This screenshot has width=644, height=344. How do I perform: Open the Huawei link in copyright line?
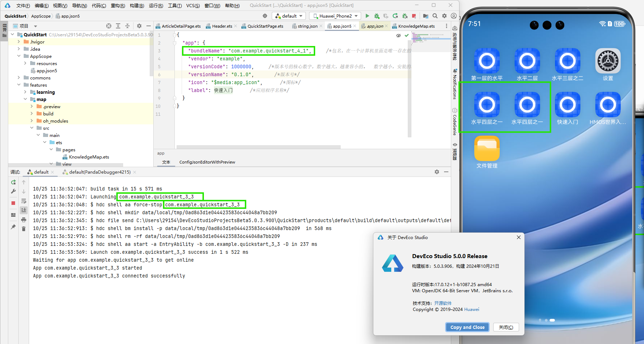[x=472, y=309]
